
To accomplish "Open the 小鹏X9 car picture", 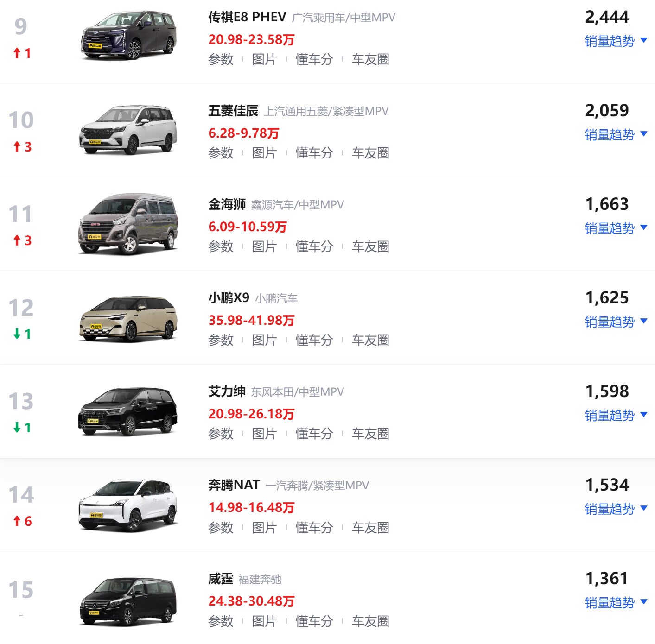I will point(128,318).
